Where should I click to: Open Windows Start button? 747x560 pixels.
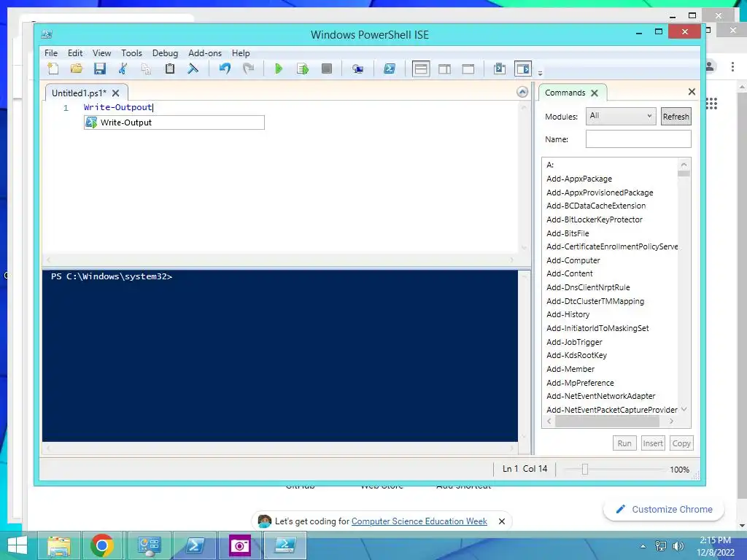point(18,545)
